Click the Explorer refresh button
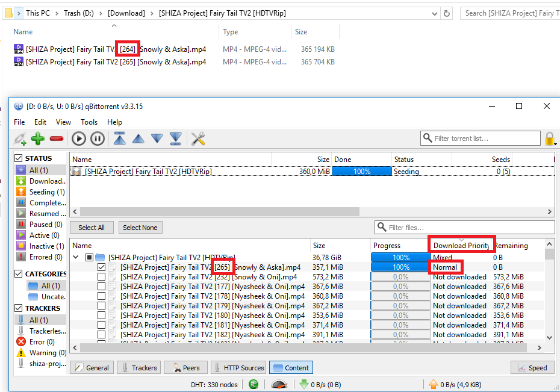The height and width of the screenshot is (392, 560). tap(446, 14)
